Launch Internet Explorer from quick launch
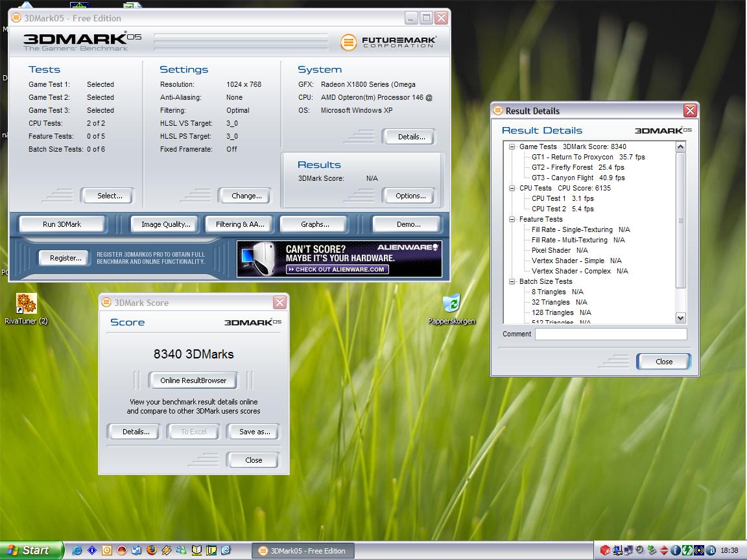Screen dimensions: 747x560 [x=77, y=550]
